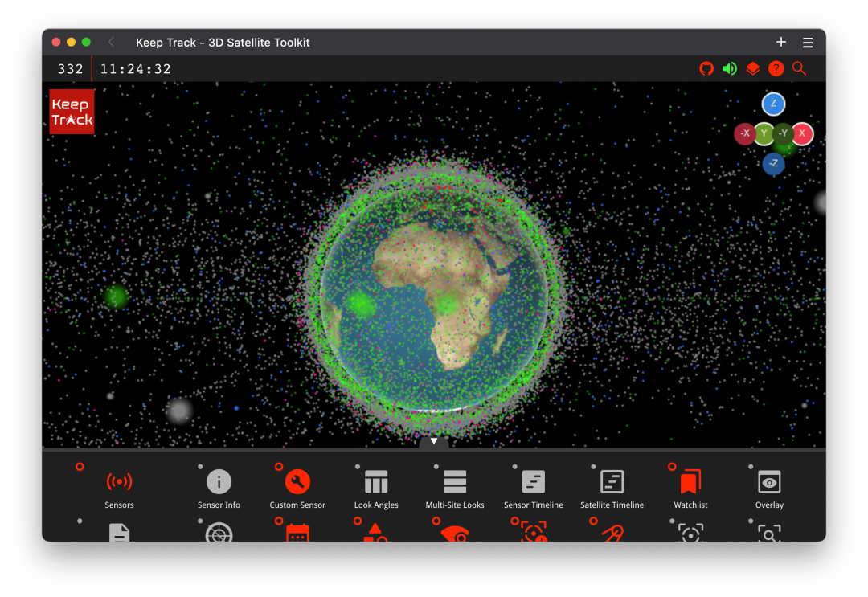Snap view to the Z axis
Image resolution: width=868 pixels, height=597 pixels.
tap(773, 104)
